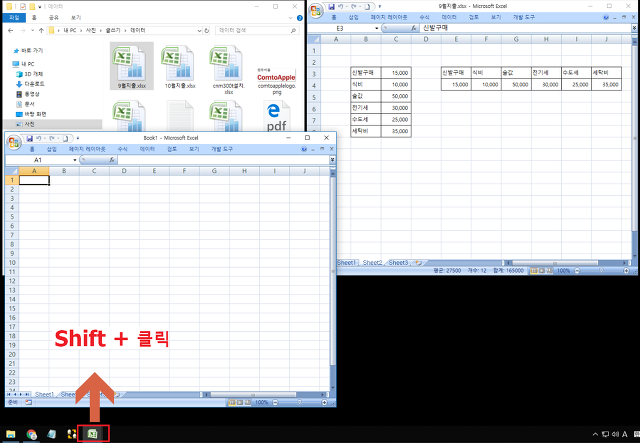640x443 pixels.
Task: Open Customize Quick Access Toolbar dropdown in Book1
Action: pos(78,138)
